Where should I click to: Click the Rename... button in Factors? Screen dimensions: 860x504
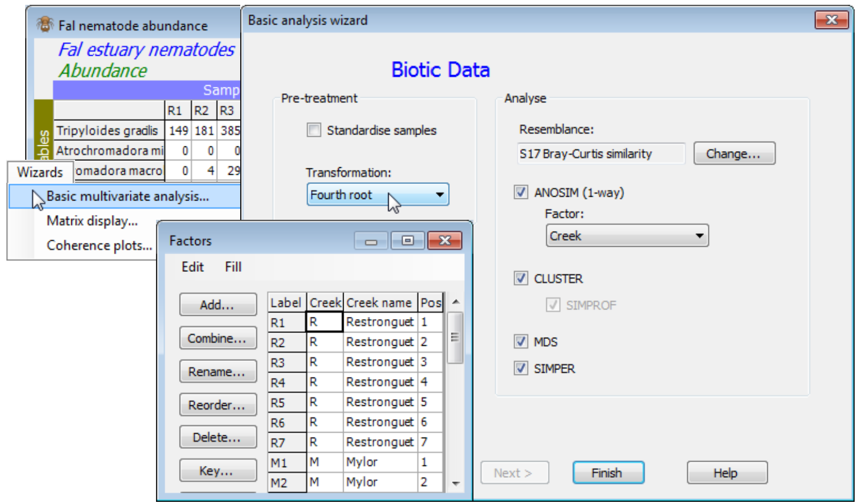218,372
